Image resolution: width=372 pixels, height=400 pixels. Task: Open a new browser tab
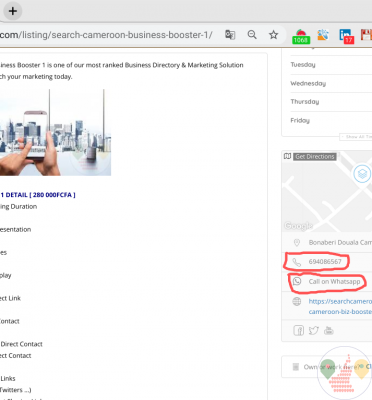pos(13,11)
